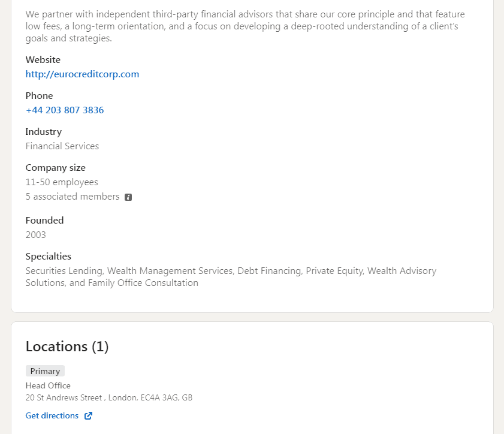This screenshot has height=434, width=504.
Task: Click the '5 associated members' text
Action: (73, 197)
